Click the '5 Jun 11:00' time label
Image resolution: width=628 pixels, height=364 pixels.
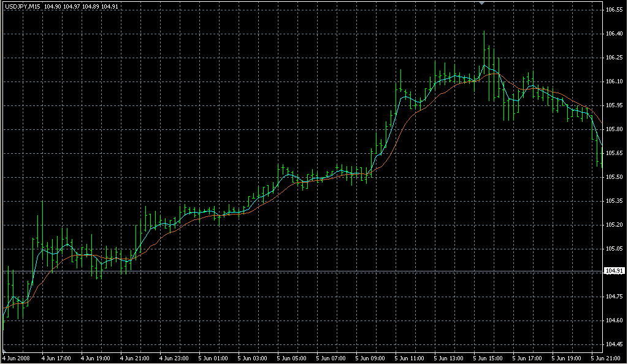click(x=410, y=358)
